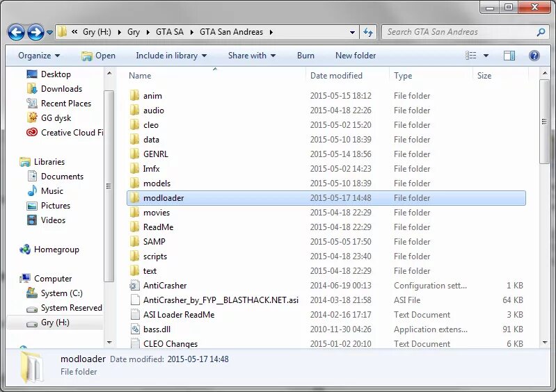Select Gry (H:) in the breadcrumb path
Image resolution: width=556 pixels, height=392 pixels.
pyautogui.click(x=97, y=32)
